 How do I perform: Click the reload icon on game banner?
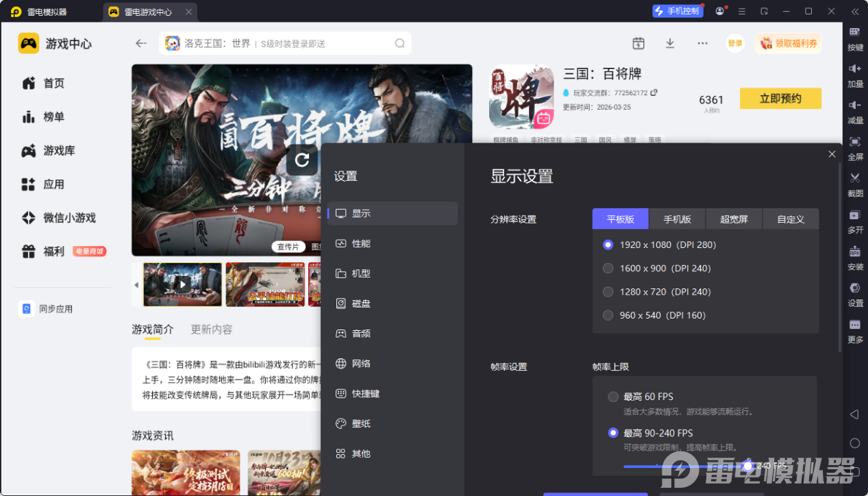pyautogui.click(x=302, y=160)
